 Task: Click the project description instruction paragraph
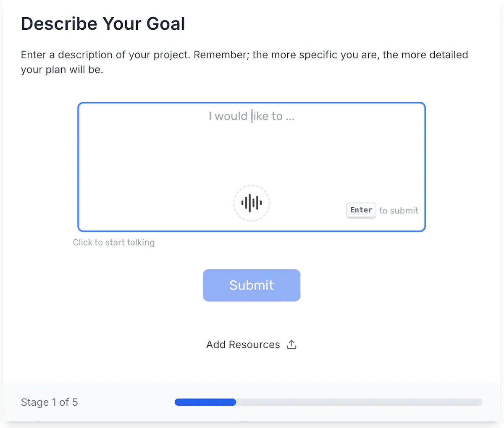(244, 62)
